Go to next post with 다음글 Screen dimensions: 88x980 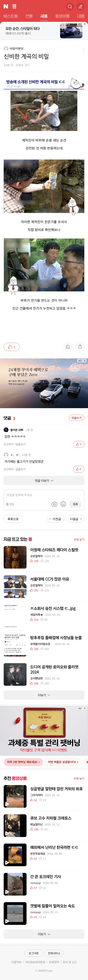click(x=75, y=519)
